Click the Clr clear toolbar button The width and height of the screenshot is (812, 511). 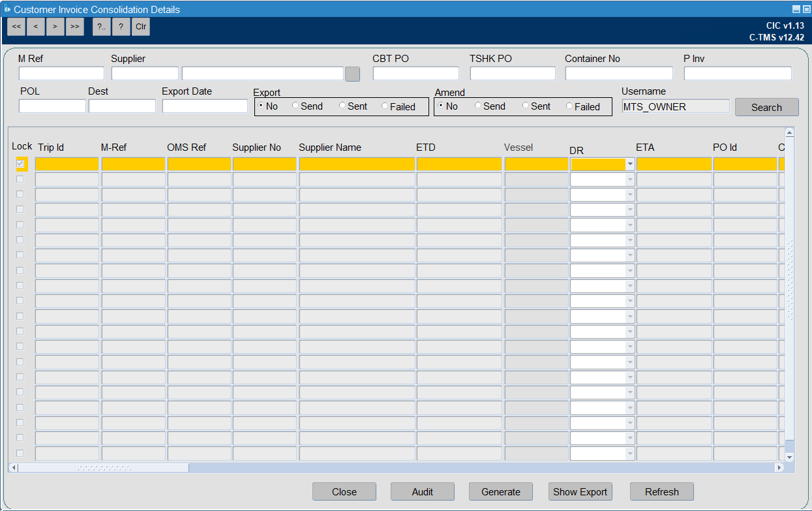[x=141, y=27]
